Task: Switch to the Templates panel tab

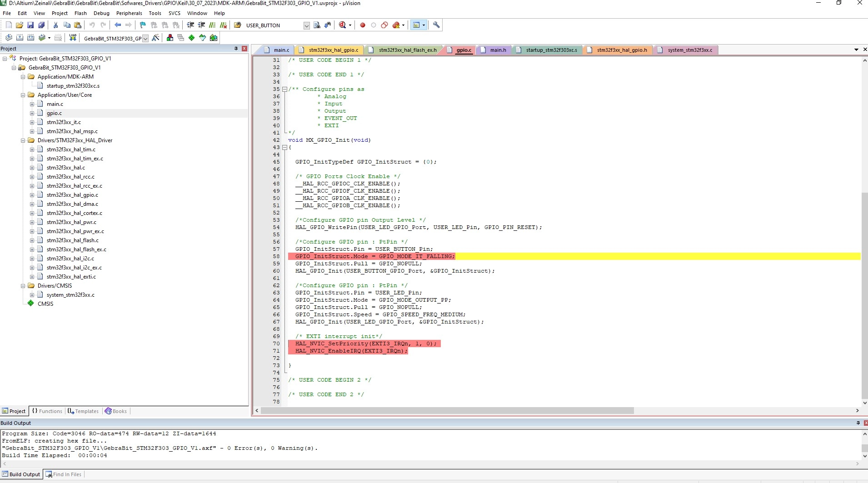Action: pos(83,411)
